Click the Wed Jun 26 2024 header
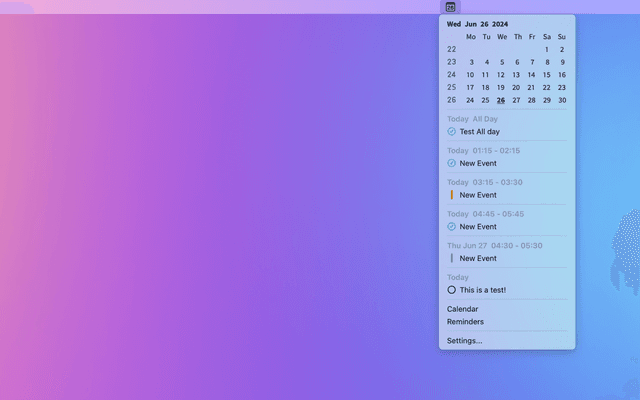The width and height of the screenshot is (640, 400). point(477,24)
